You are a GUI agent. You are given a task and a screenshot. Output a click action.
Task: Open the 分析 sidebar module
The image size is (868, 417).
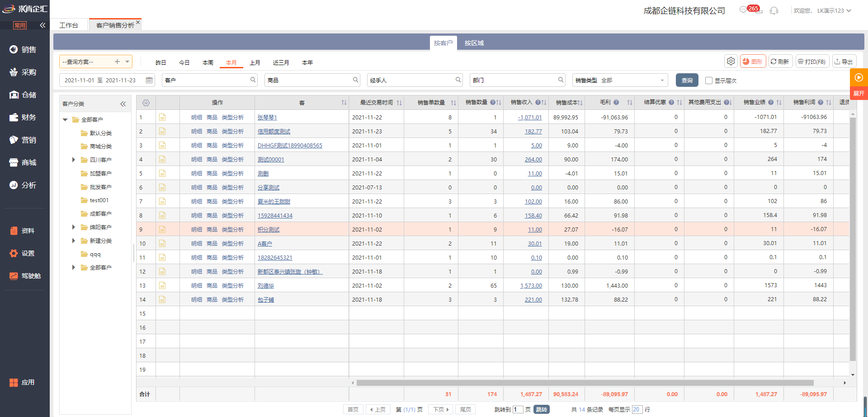24,185
